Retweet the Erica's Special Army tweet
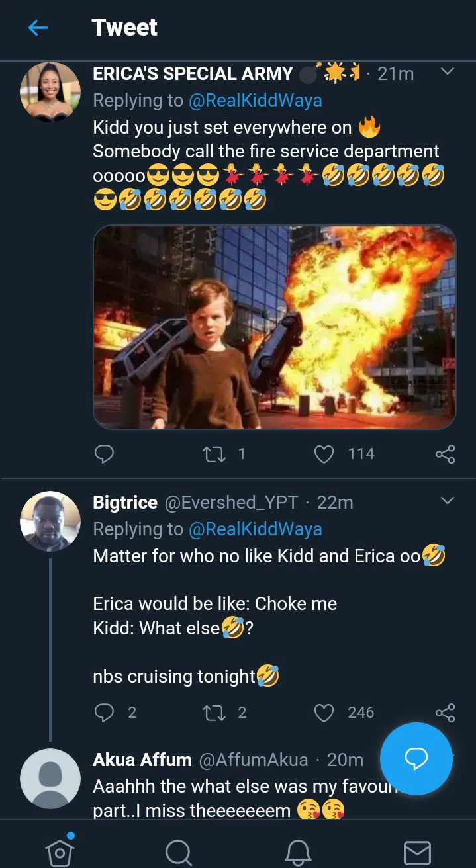Image resolution: width=476 pixels, height=868 pixels. click(213, 454)
